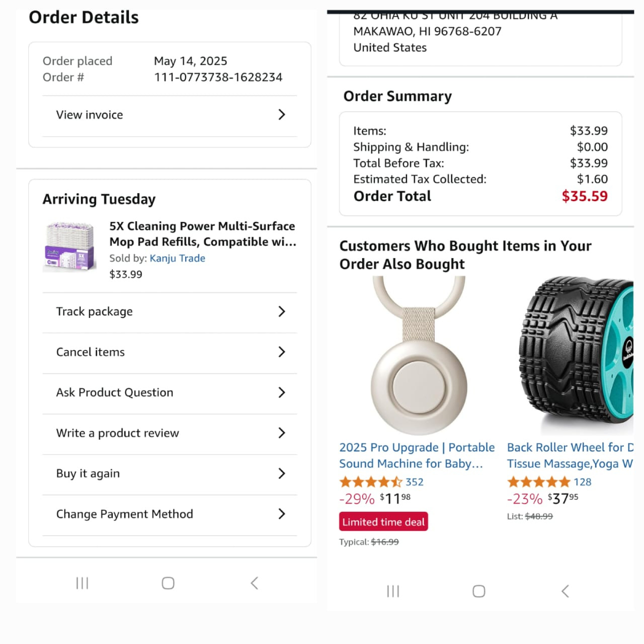This screenshot has height=644, width=644.
Task: Tap sound machine product image
Action: pyautogui.click(x=419, y=355)
